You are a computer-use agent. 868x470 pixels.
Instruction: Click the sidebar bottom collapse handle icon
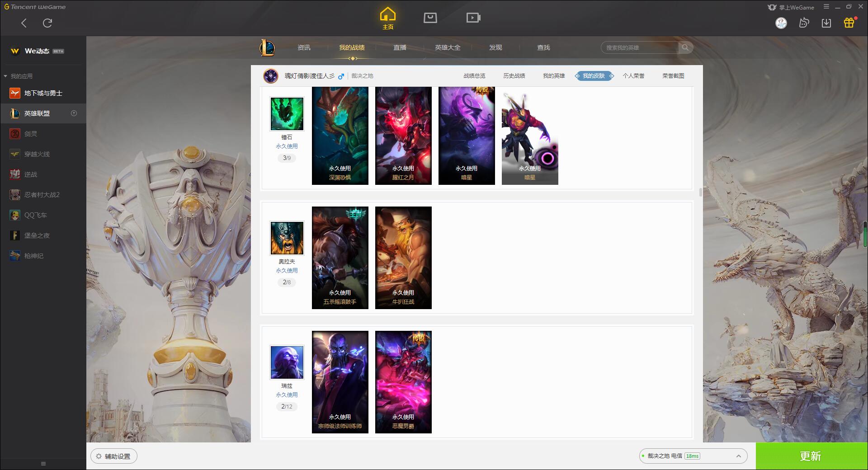(x=43, y=464)
